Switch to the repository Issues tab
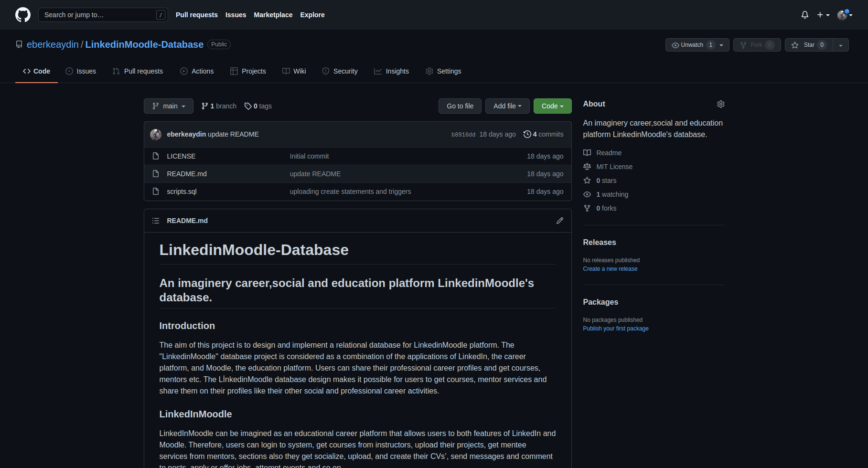Image resolution: width=868 pixels, height=468 pixels. pos(81,71)
